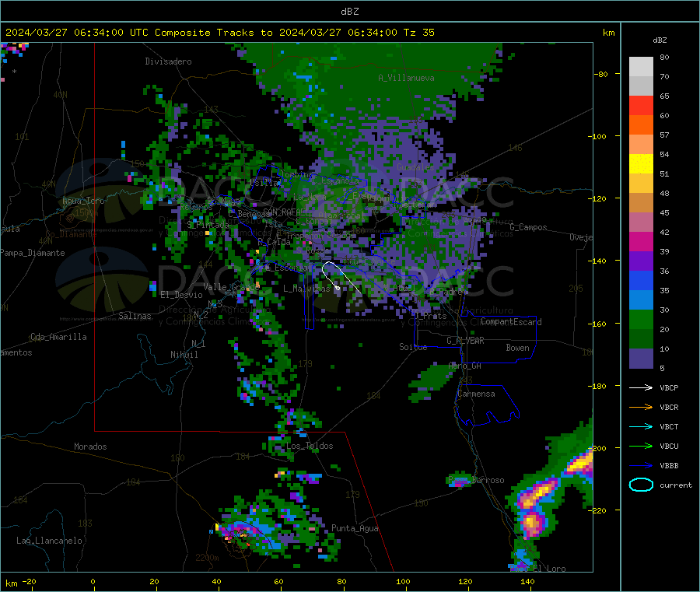Click the 'Bowen' map label
Viewport: 700px width, 592px height.
[517, 348]
